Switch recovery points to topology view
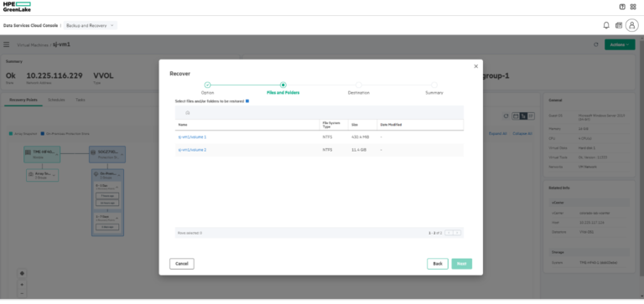Viewport: 644px width, 304px height. point(523,116)
